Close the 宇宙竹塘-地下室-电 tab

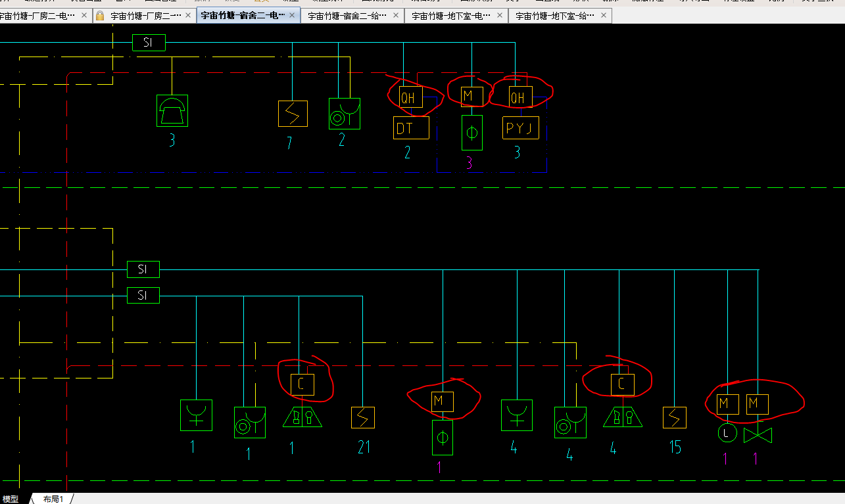pos(500,15)
